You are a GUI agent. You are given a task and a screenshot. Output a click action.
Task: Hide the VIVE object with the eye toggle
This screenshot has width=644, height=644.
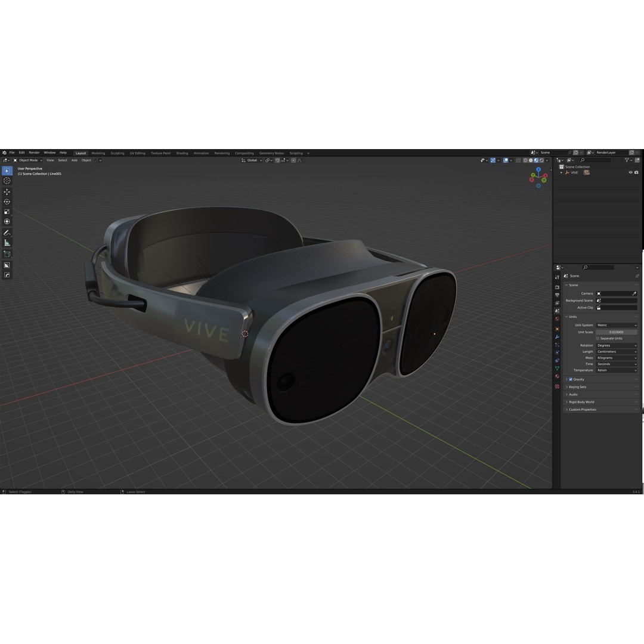630,173
